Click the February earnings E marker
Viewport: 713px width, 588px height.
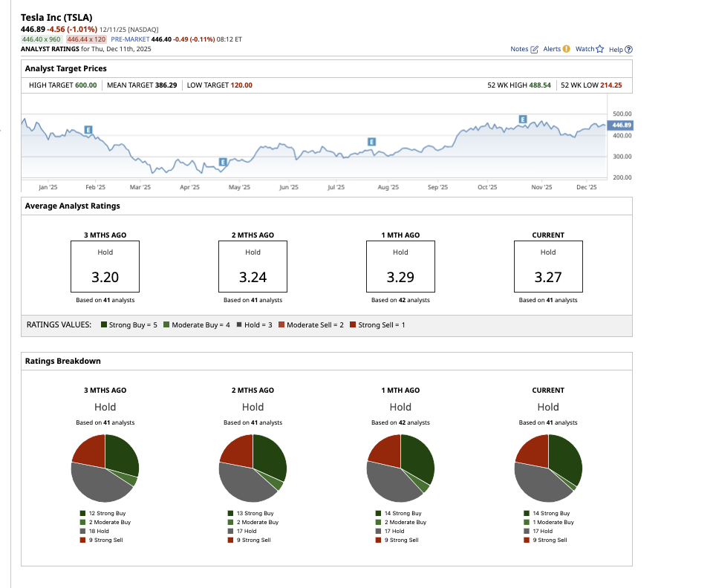point(88,130)
